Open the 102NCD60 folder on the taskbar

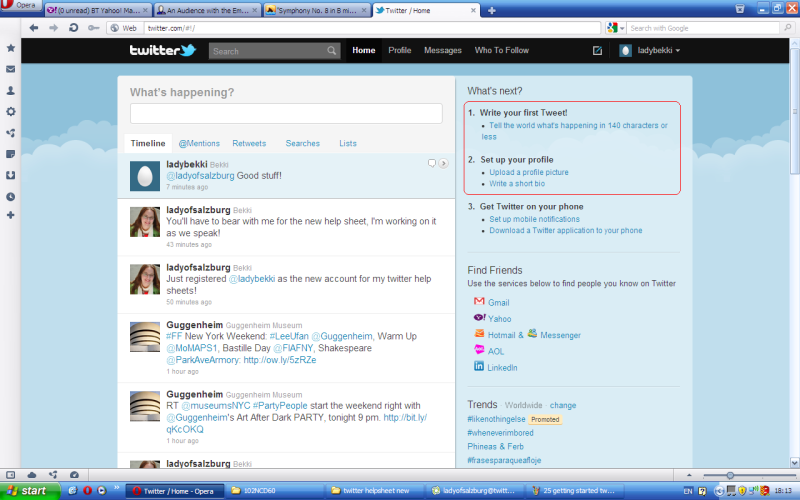[276, 491]
